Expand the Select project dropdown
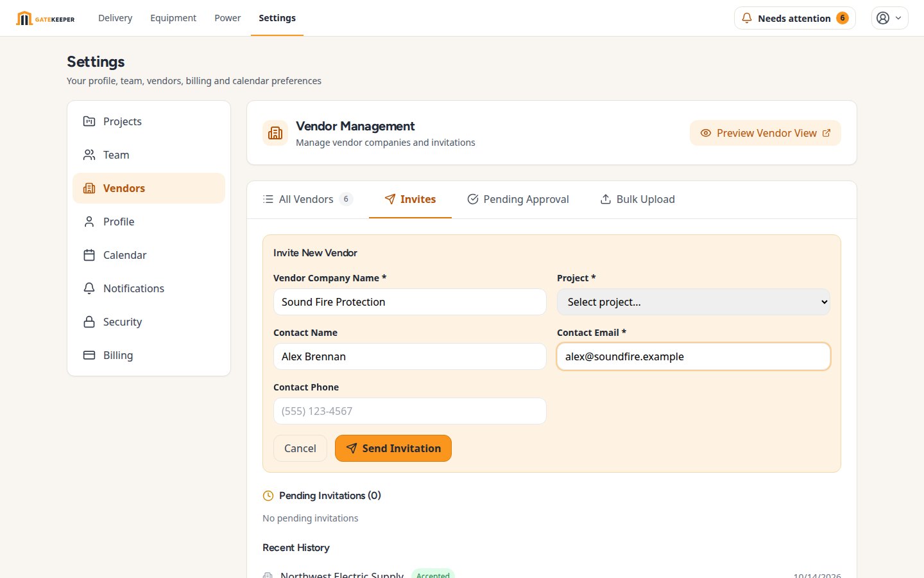924x578 pixels. (x=694, y=302)
